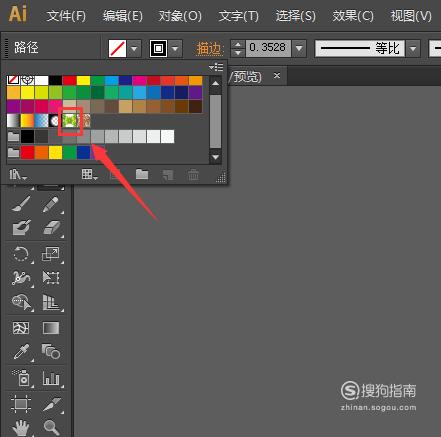Open Swatch Libraries menu icon
Image resolution: width=441 pixels, height=437 pixels.
pyautogui.click(x=18, y=174)
